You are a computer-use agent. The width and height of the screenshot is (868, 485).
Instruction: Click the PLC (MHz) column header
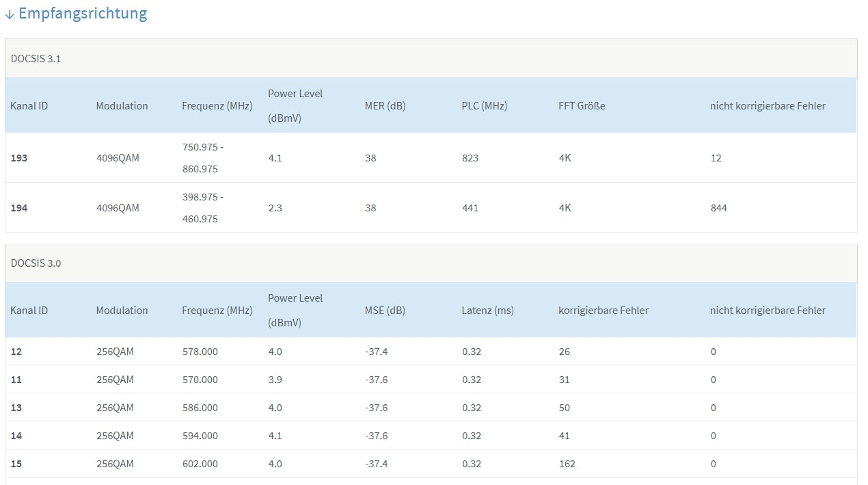click(x=484, y=106)
